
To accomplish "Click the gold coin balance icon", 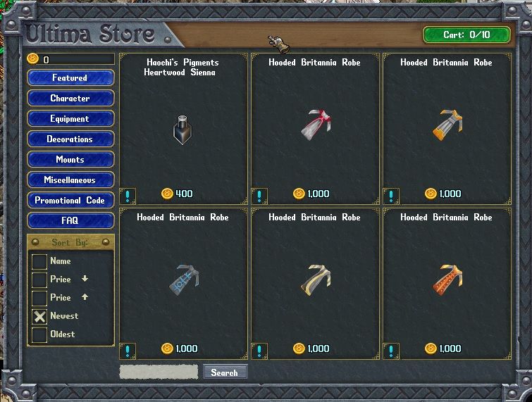I will (x=33, y=59).
